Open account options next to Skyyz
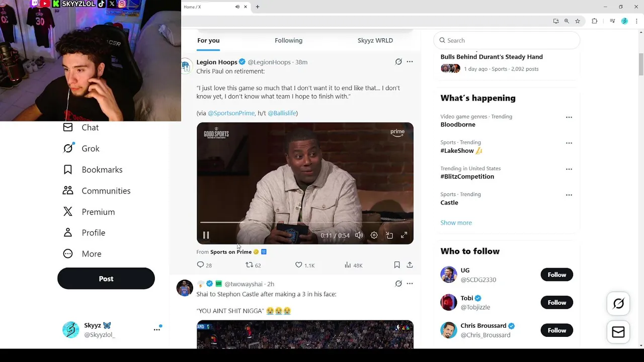 pos(157,329)
